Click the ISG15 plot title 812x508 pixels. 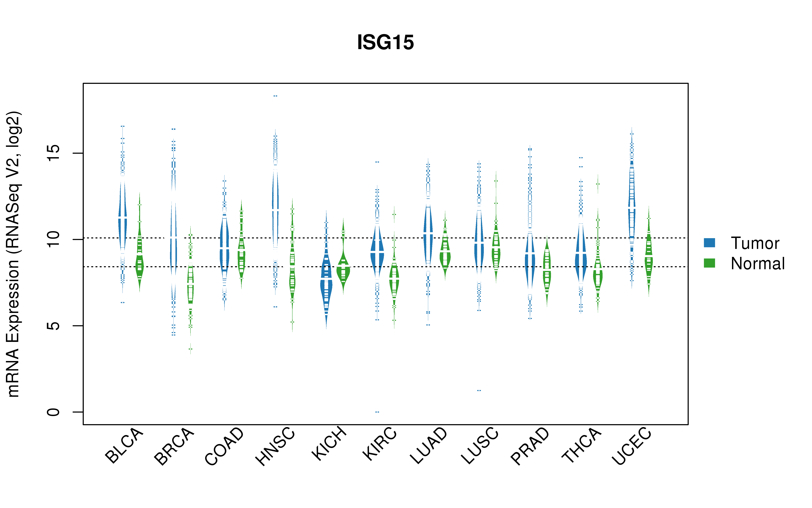click(x=386, y=42)
